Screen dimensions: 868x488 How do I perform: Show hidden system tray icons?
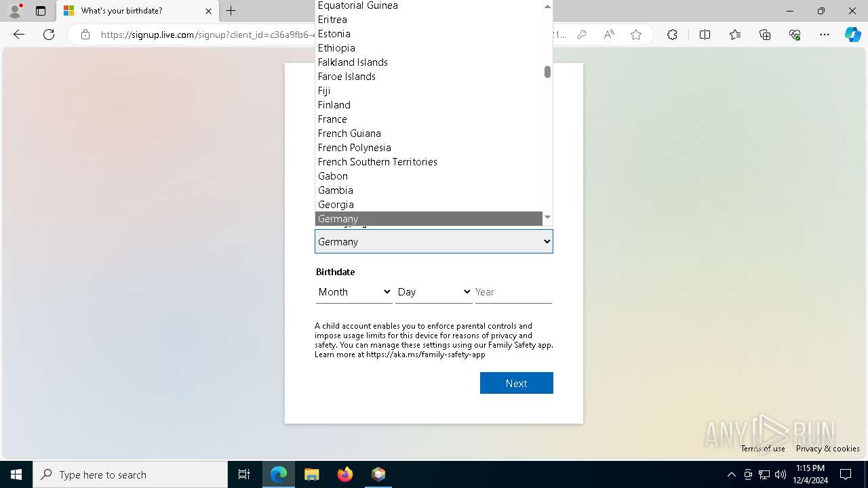coord(731,474)
